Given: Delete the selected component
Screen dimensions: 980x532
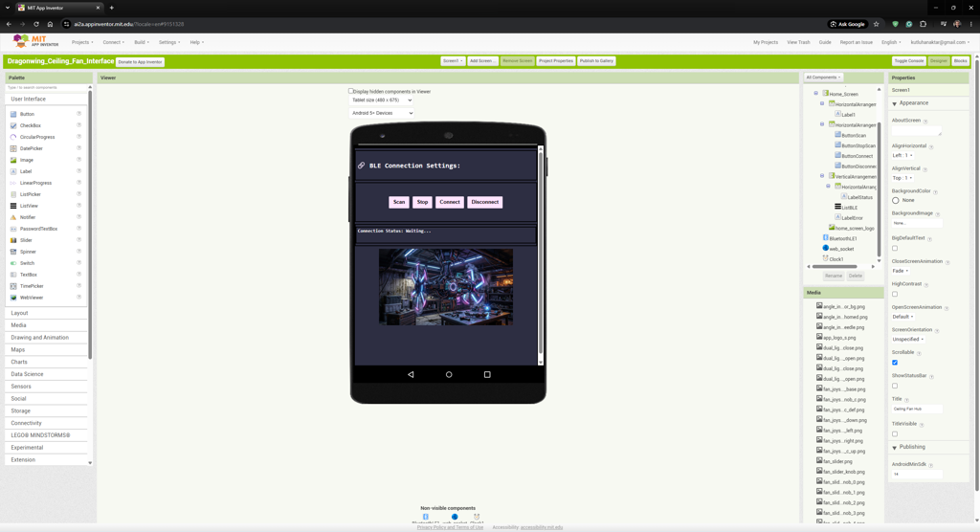Looking at the screenshot, I should [855, 276].
